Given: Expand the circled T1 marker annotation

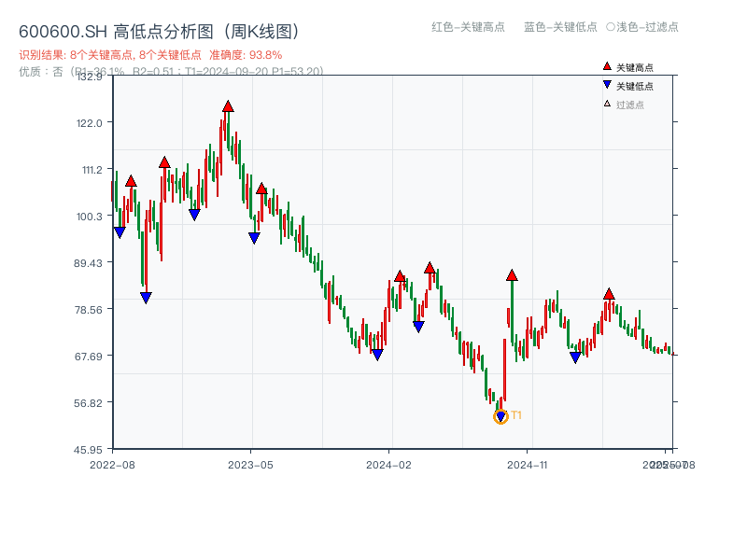Looking at the screenshot, I should pyautogui.click(x=500, y=416).
